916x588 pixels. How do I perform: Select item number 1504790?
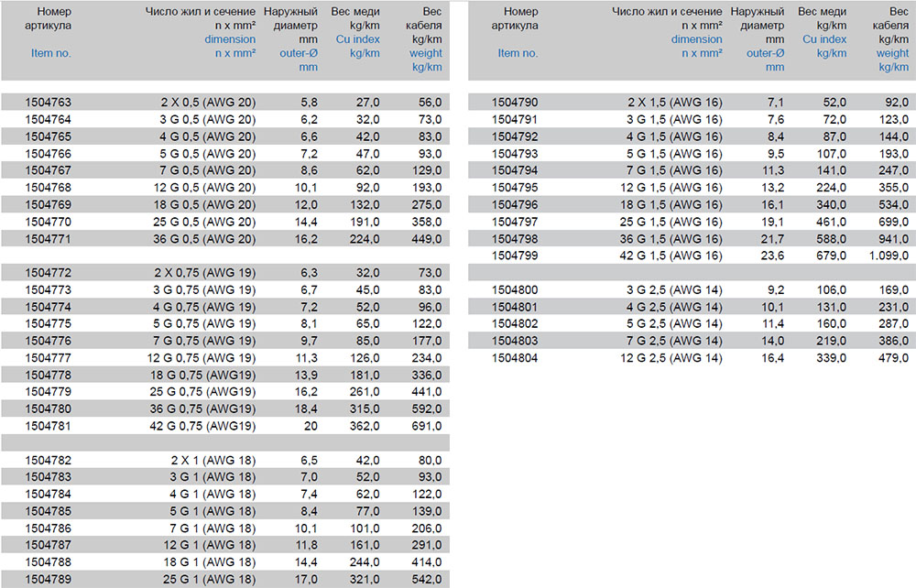pyautogui.click(x=515, y=103)
